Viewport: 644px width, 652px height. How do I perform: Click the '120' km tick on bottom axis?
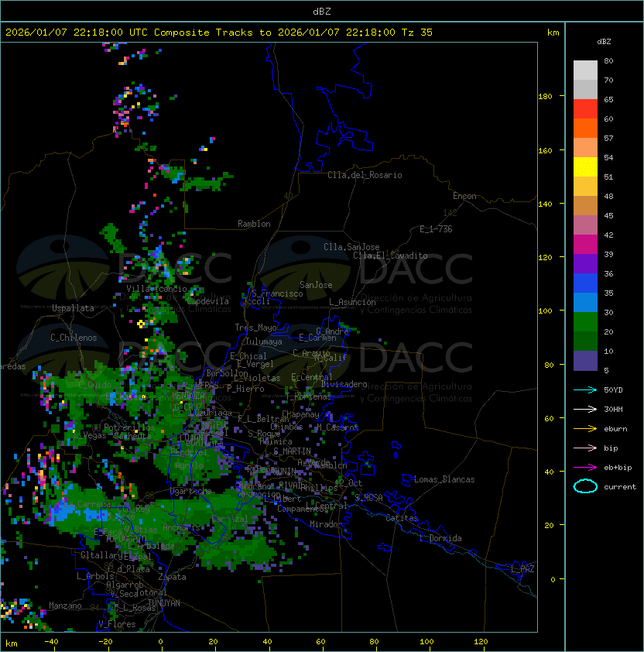pos(481,642)
